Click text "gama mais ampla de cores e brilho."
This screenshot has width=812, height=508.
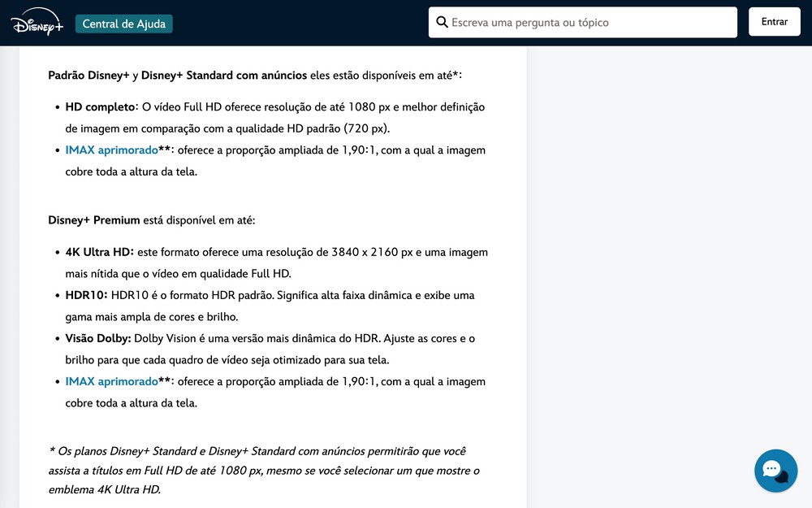(152, 317)
